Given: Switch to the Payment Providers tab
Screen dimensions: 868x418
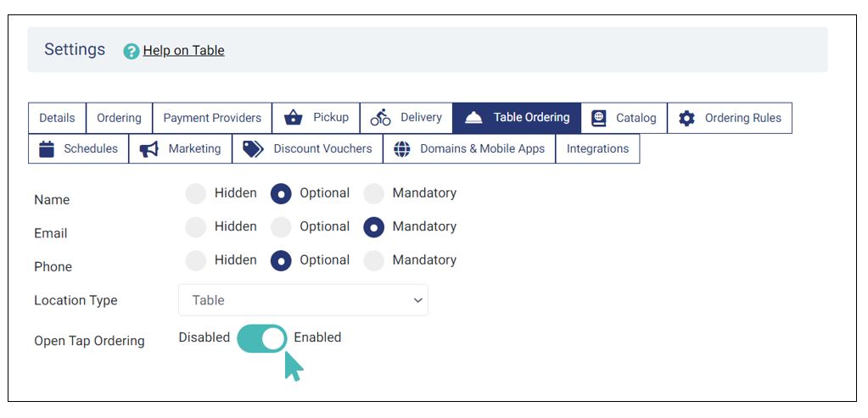Looking at the screenshot, I should coord(212,119).
